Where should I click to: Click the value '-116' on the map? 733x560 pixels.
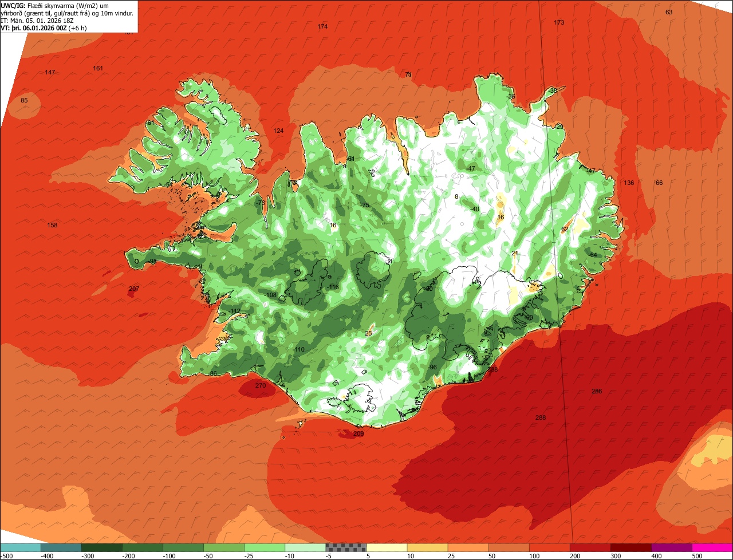pos(333,287)
